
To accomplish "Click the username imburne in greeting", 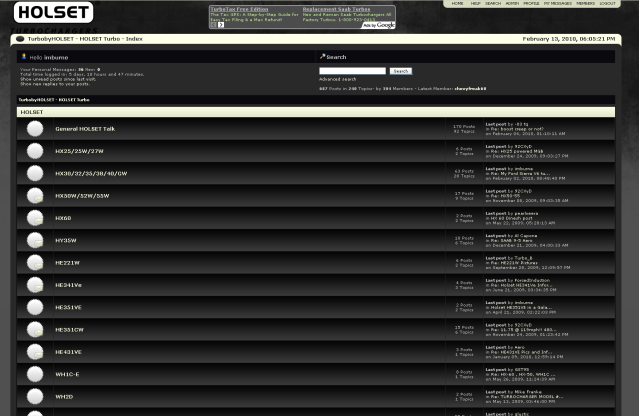I will 56,57.
